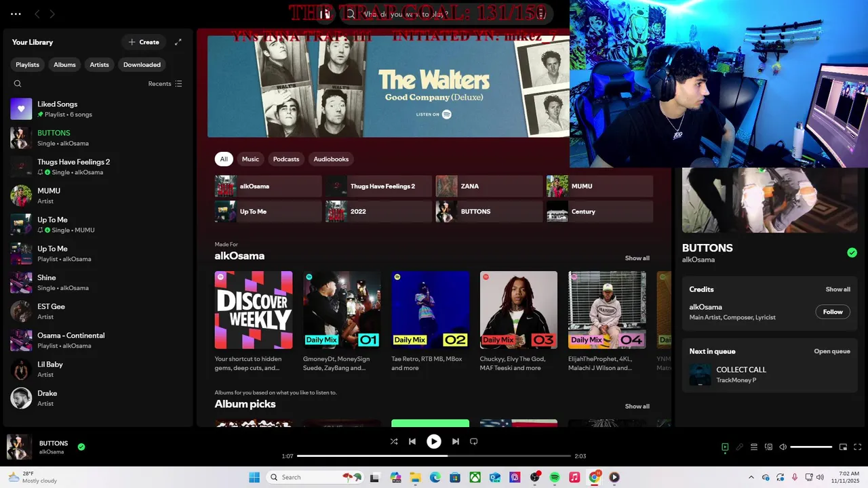Show all credits

(x=837, y=289)
